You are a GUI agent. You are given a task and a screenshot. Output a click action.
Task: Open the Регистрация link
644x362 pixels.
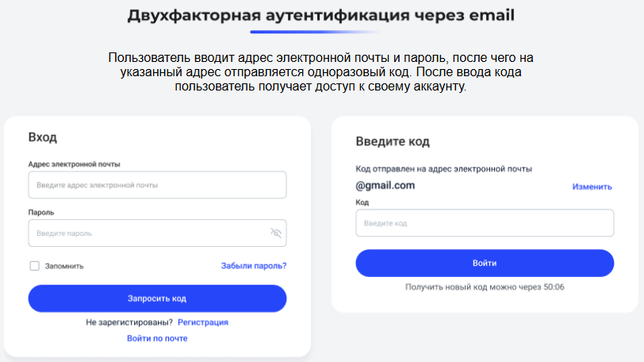[203, 322]
